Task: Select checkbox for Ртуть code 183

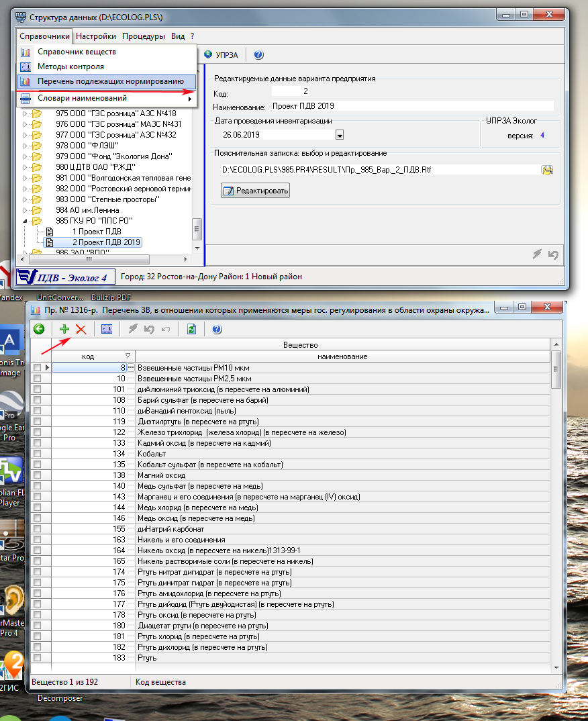Action: 38,658
